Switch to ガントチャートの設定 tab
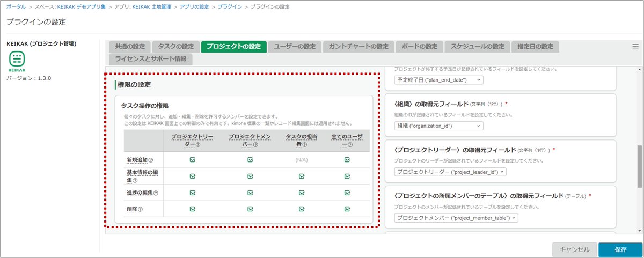 (358, 46)
